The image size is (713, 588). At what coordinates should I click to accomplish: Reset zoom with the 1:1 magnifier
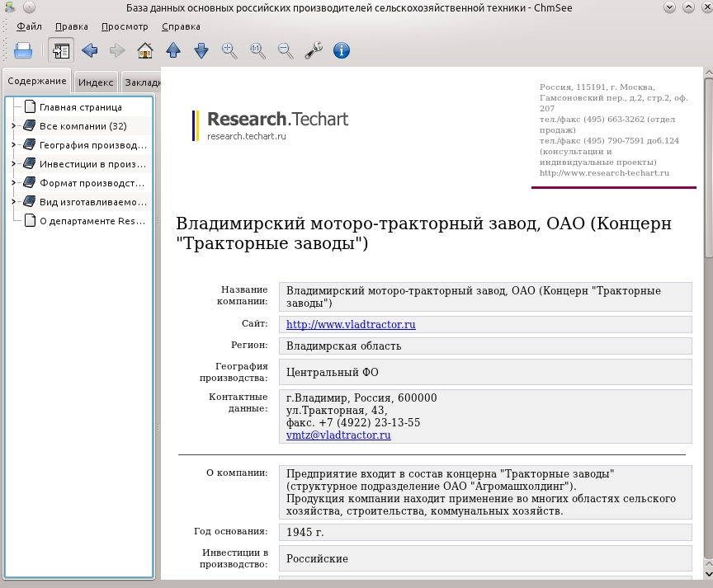[257, 50]
